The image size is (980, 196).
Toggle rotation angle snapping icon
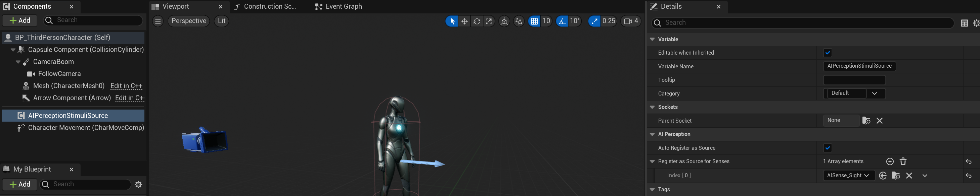562,21
